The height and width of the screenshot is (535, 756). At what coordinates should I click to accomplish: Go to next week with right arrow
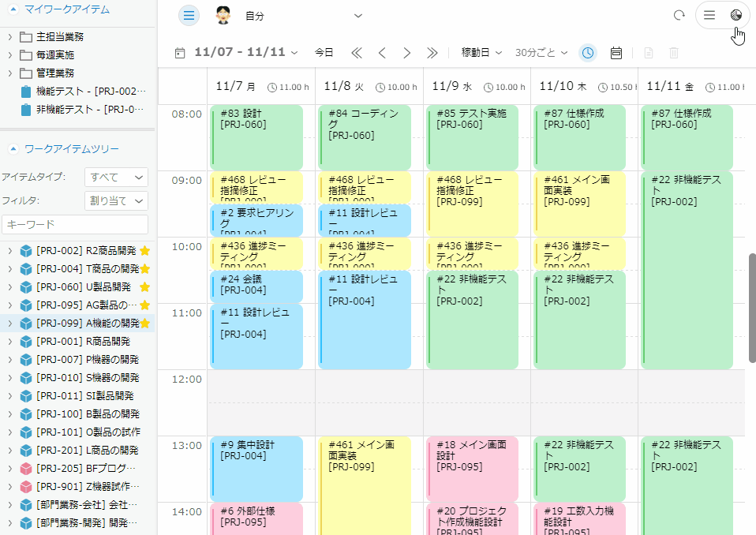[407, 53]
